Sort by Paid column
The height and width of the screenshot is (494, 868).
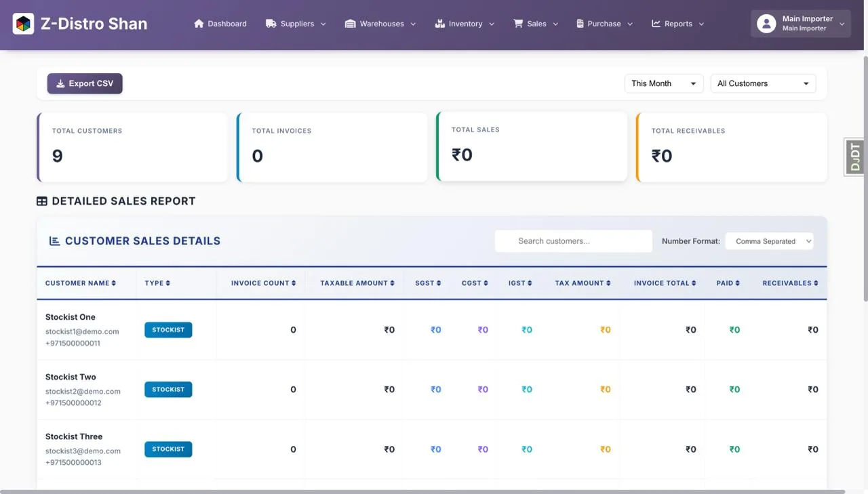point(728,283)
